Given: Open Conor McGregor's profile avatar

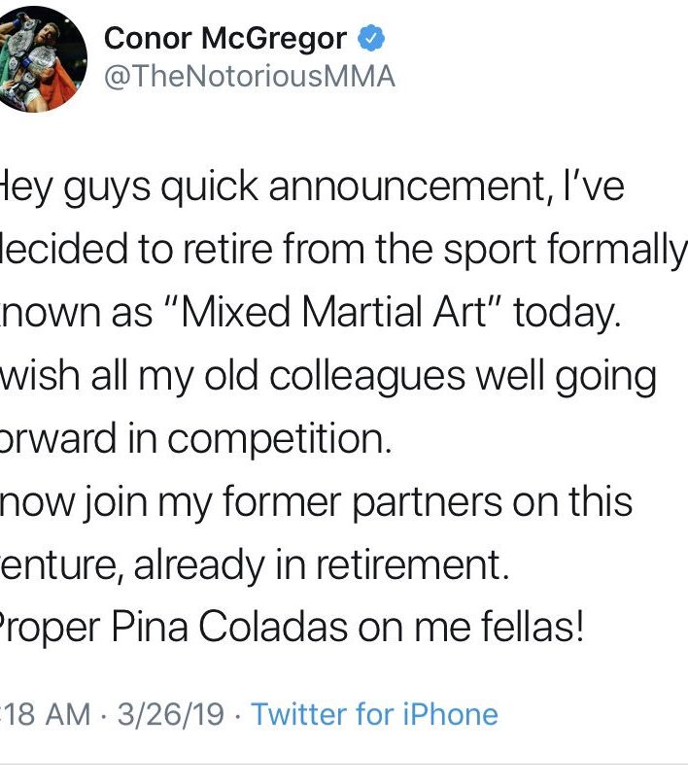Looking at the screenshot, I should tap(45, 58).
